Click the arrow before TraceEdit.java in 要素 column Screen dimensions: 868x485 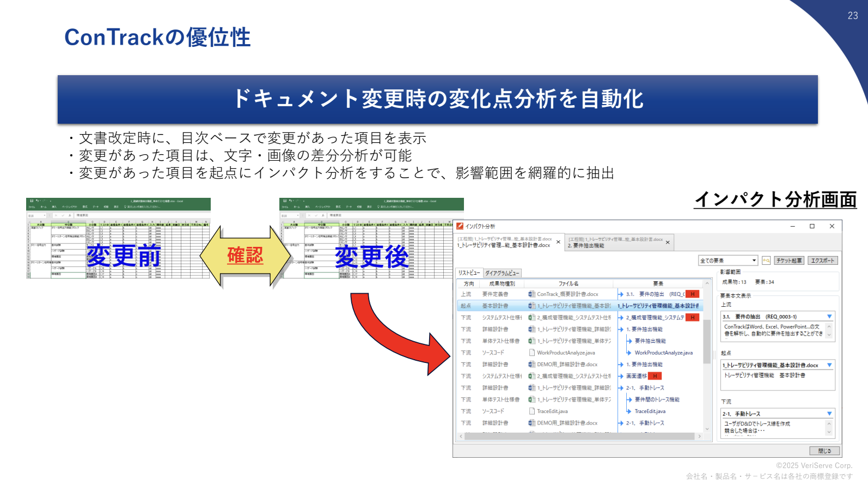(629, 411)
